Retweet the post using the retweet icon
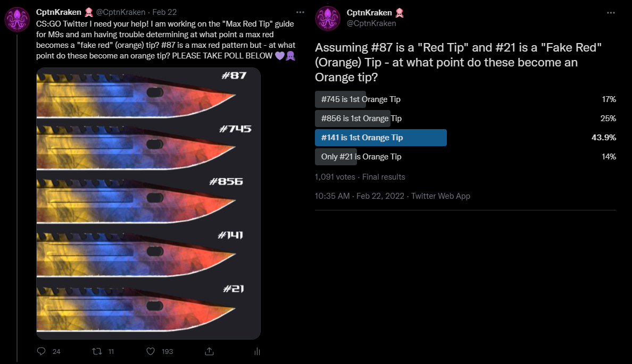The height and width of the screenshot is (364, 632). (97, 351)
